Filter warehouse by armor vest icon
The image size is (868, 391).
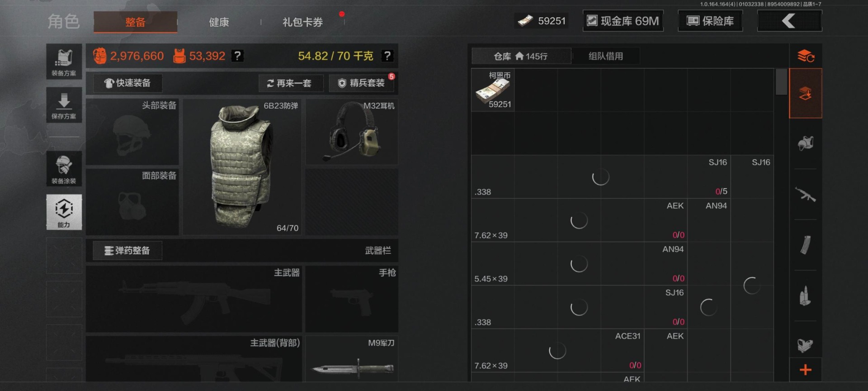(805, 143)
